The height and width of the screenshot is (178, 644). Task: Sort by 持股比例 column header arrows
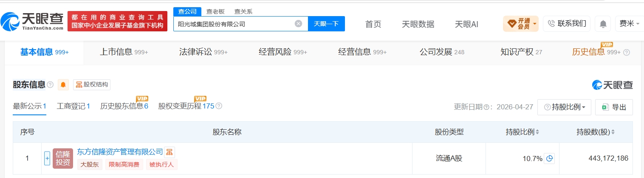pyautogui.click(x=537, y=132)
